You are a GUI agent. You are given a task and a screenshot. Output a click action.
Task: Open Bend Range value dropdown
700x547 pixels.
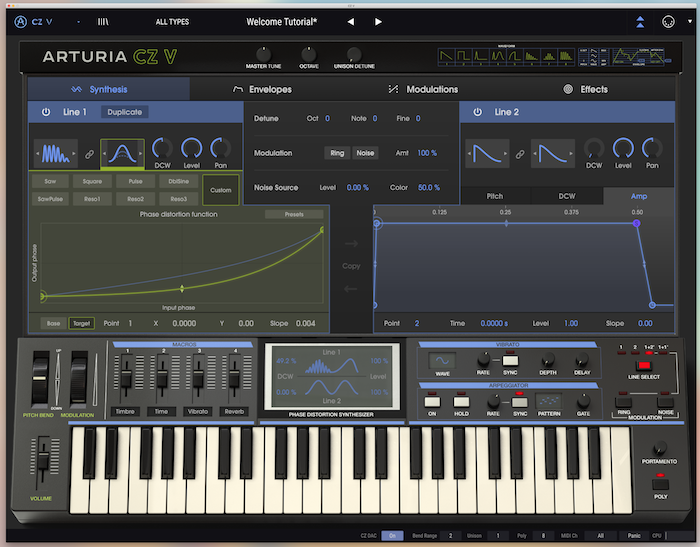click(x=450, y=535)
